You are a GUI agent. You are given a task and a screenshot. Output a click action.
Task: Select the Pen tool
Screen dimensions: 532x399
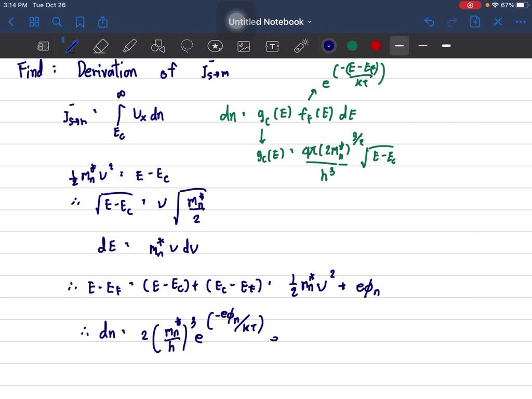72,46
